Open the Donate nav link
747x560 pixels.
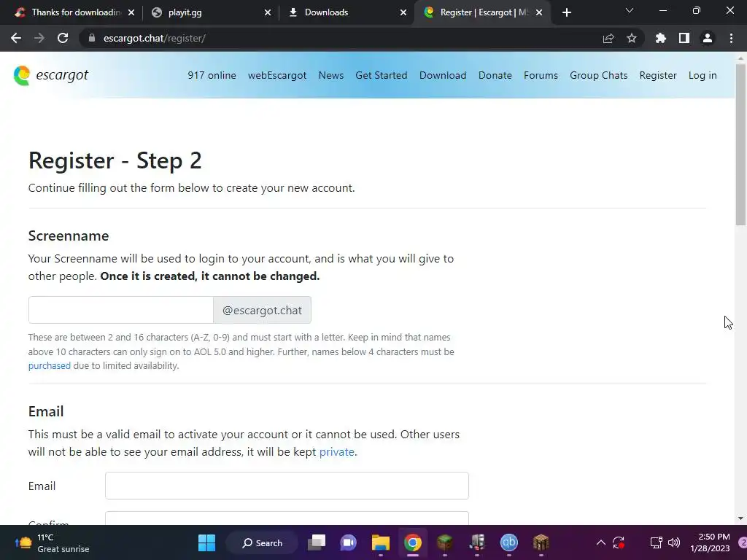click(x=495, y=75)
